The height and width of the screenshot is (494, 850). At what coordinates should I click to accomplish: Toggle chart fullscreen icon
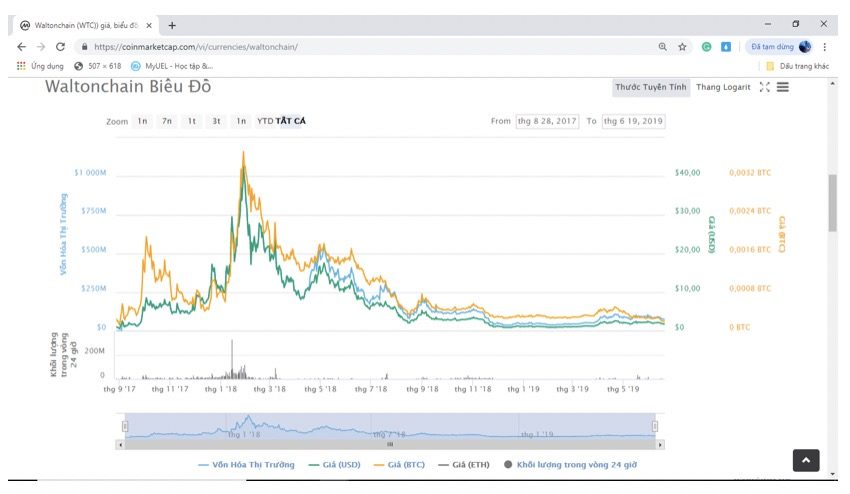(764, 87)
